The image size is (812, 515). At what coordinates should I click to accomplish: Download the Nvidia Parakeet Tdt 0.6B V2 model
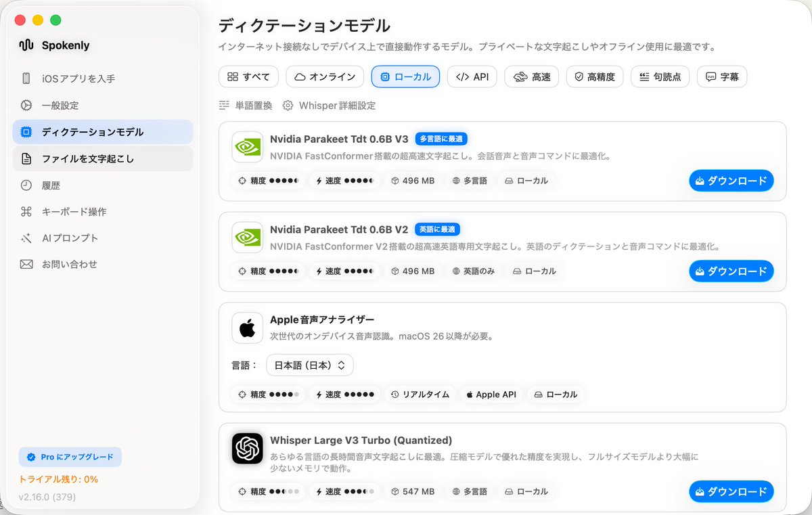(731, 271)
